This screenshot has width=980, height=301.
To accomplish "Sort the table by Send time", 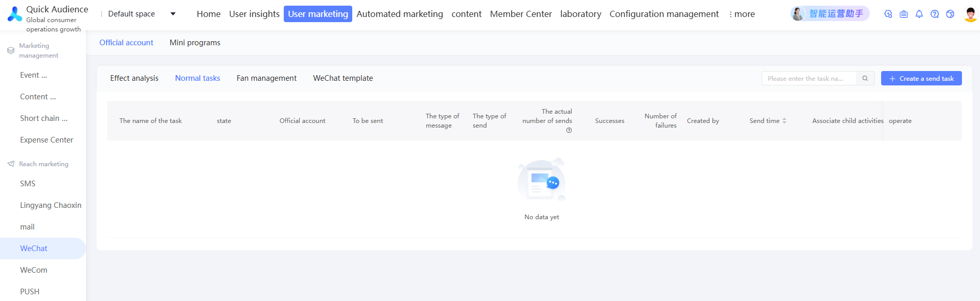I will click(x=784, y=121).
